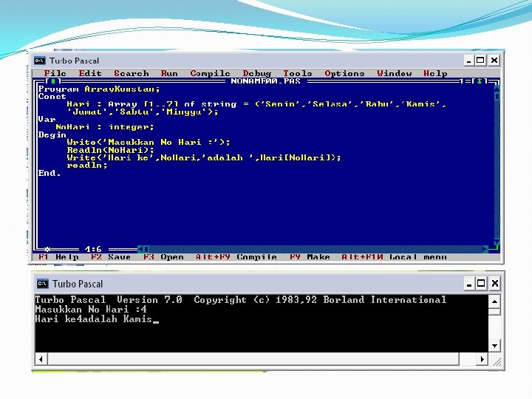
Task: Open the Window menu
Action: pos(395,73)
